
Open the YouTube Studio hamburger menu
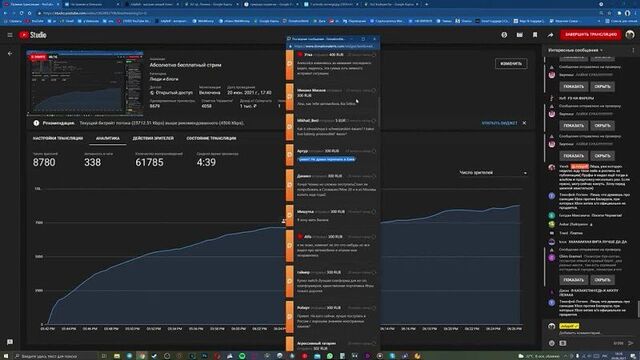pos(10,35)
